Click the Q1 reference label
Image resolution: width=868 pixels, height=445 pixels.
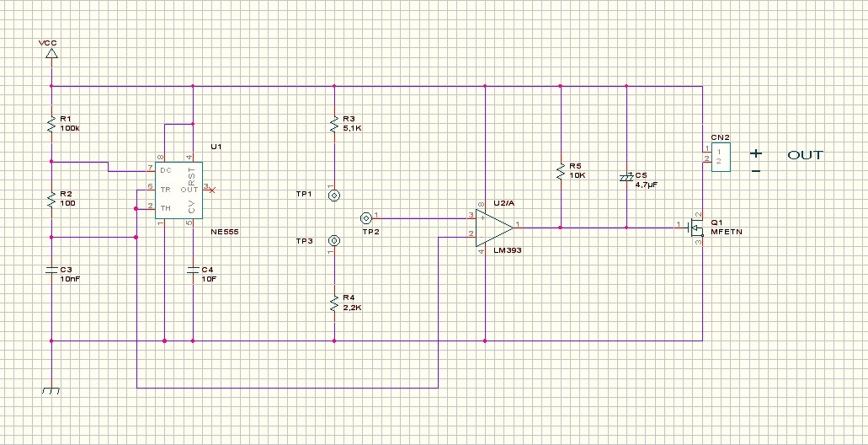(x=716, y=222)
